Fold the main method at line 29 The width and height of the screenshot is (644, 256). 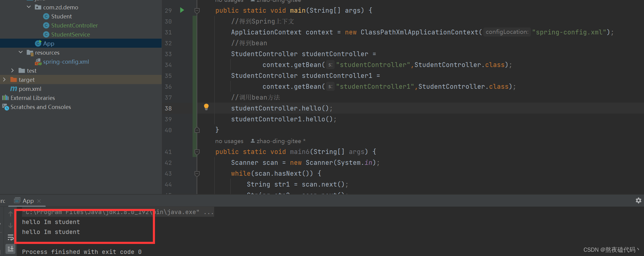coord(197,11)
